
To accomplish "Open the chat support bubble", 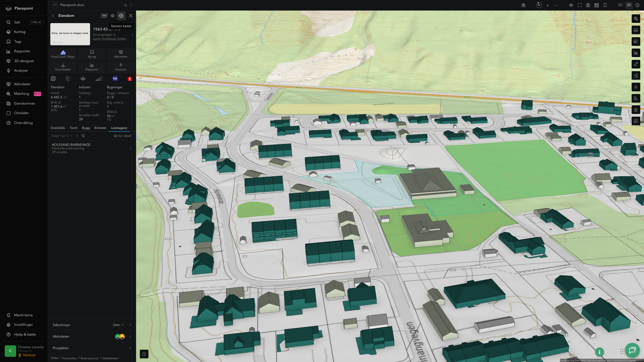I will point(632,350).
